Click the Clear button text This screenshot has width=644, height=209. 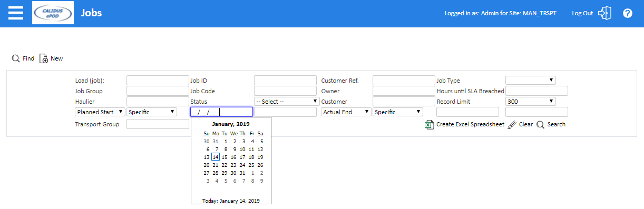[526, 125]
